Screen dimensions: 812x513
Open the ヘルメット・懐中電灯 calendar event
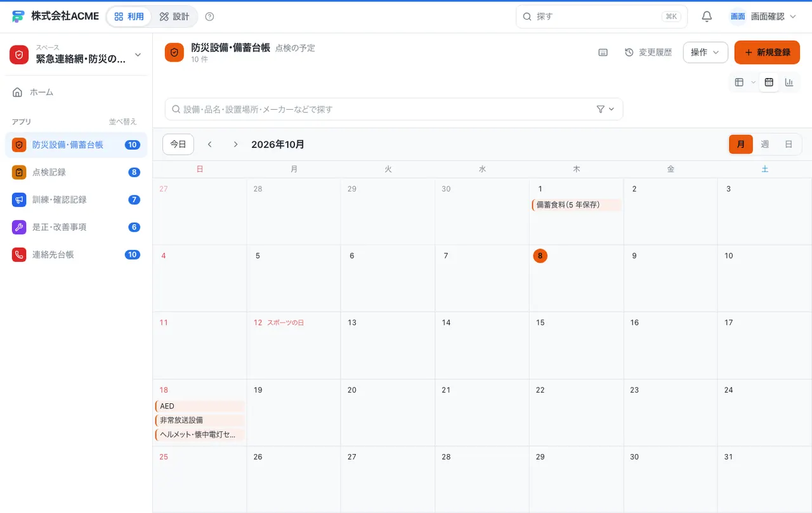[x=199, y=435]
